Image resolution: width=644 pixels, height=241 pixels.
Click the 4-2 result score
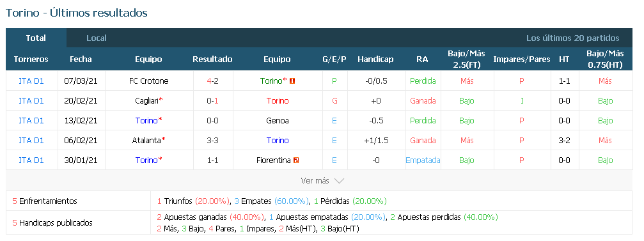212,81
